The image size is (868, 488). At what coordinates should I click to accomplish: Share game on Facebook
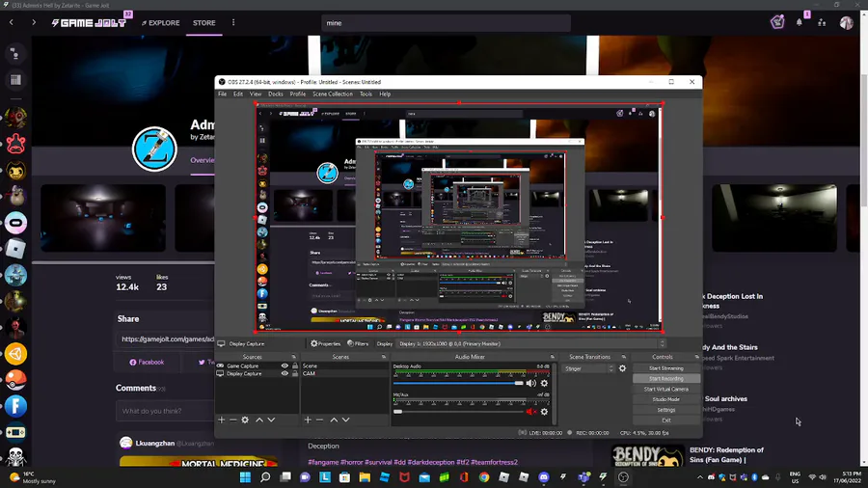[x=147, y=363]
